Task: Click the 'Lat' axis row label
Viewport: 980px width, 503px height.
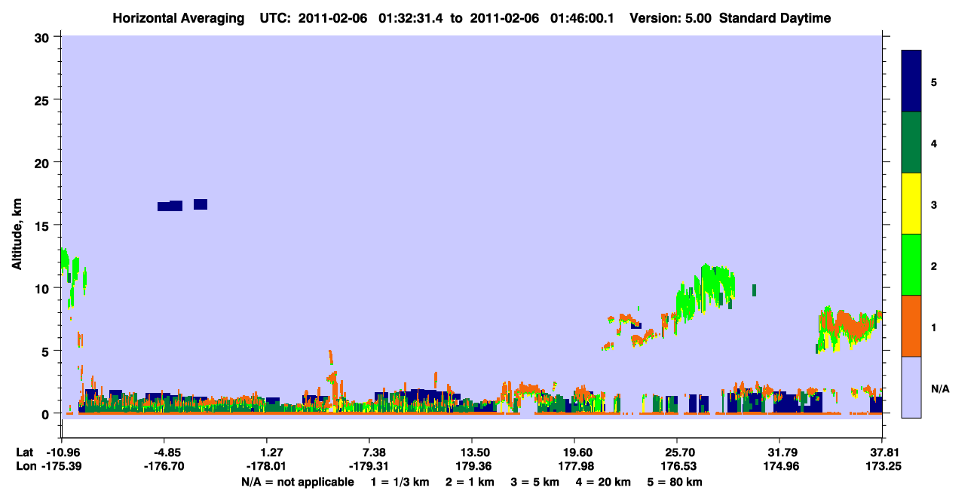Action: pyautogui.click(x=25, y=452)
